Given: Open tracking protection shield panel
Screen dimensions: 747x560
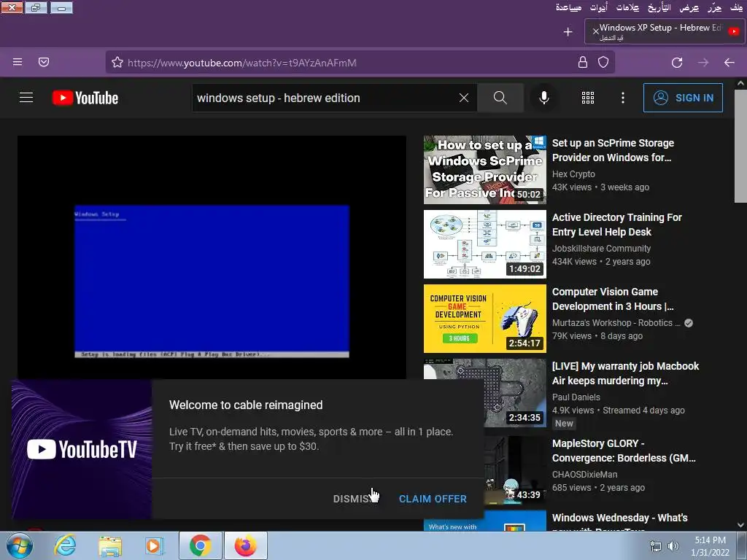Looking at the screenshot, I should pyautogui.click(x=603, y=63).
